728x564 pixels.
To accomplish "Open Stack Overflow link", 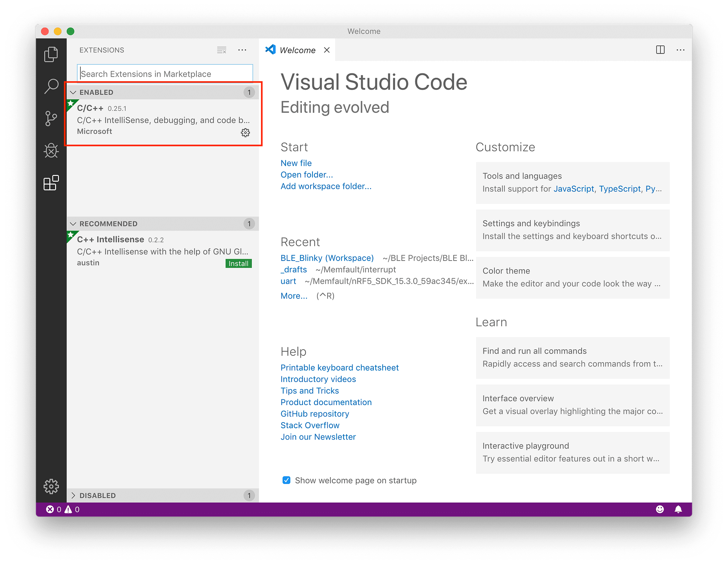I will [x=310, y=425].
